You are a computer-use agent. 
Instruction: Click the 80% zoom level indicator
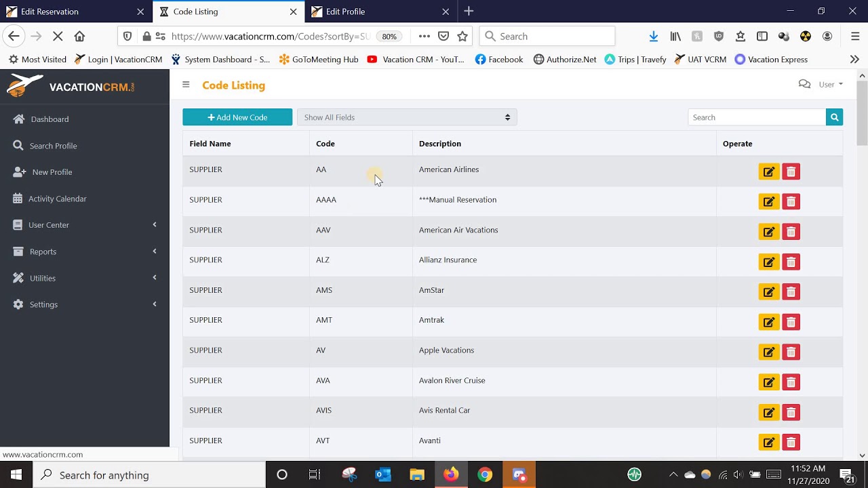click(x=389, y=37)
